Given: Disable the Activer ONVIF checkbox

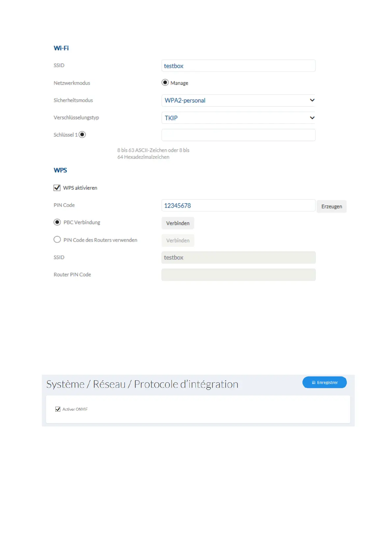Looking at the screenshot, I should click(x=58, y=409).
